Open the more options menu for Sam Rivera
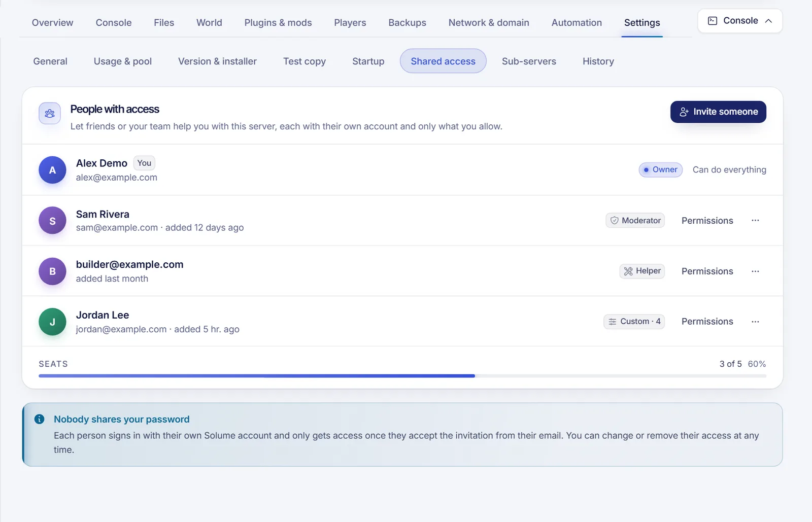The height and width of the screenshot is (522, 812). pos(755,221)
